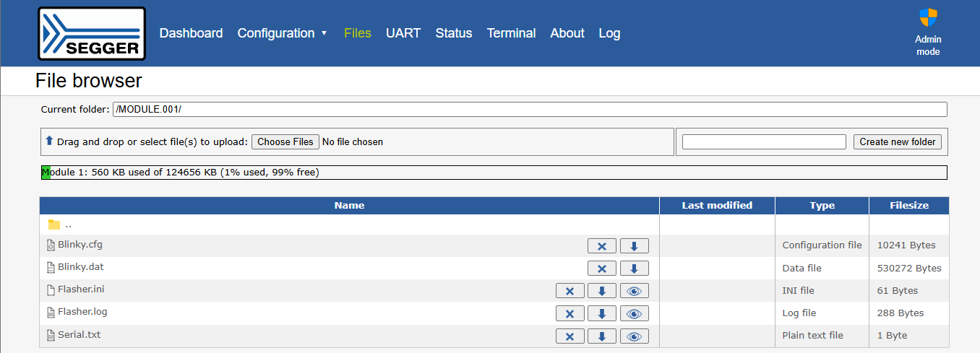The image size is (980, 353).
Task: Delete the Flasher.ini file
Action: [569, 291]
